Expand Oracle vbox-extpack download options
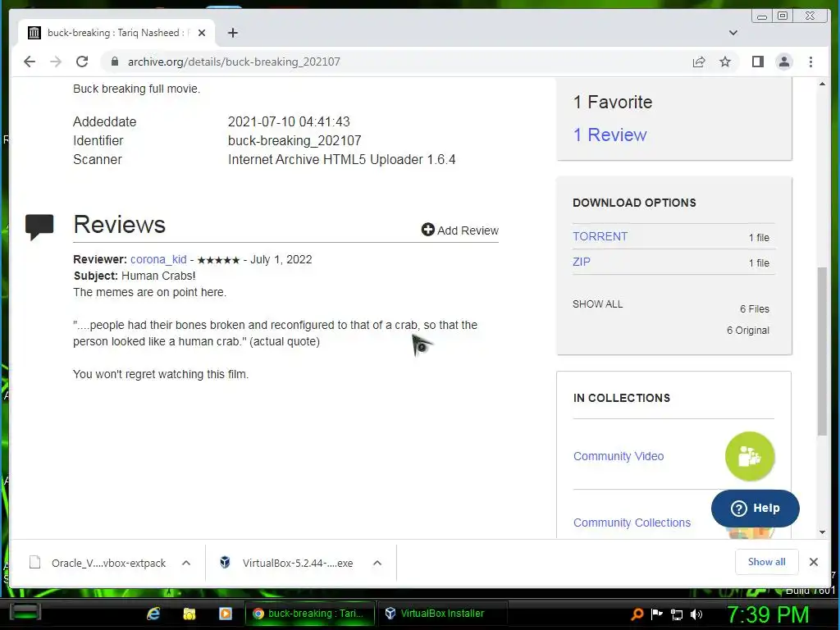 (186, 563)
